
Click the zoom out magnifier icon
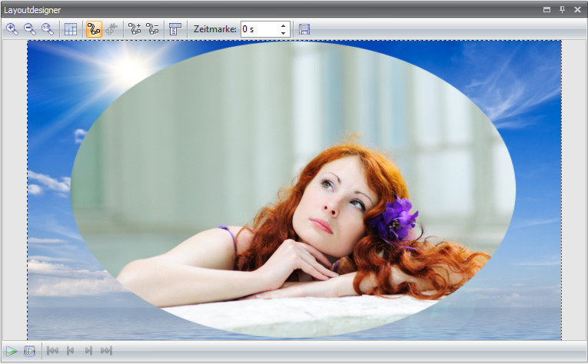coord(30,29)
